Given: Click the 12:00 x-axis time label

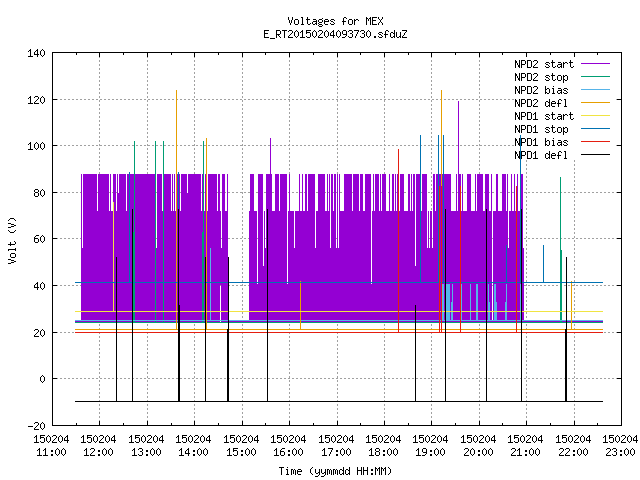Looking at the screenshot, I should [98, 452].
